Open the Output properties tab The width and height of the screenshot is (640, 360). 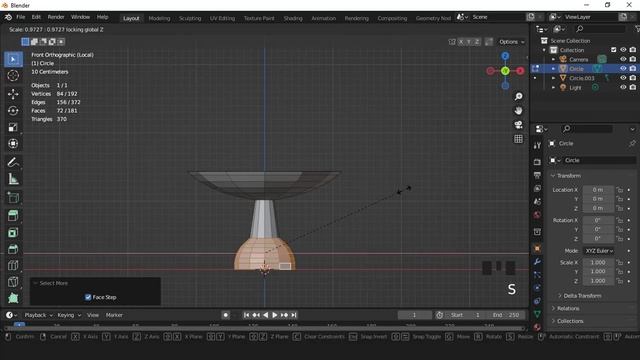[537, 176]
